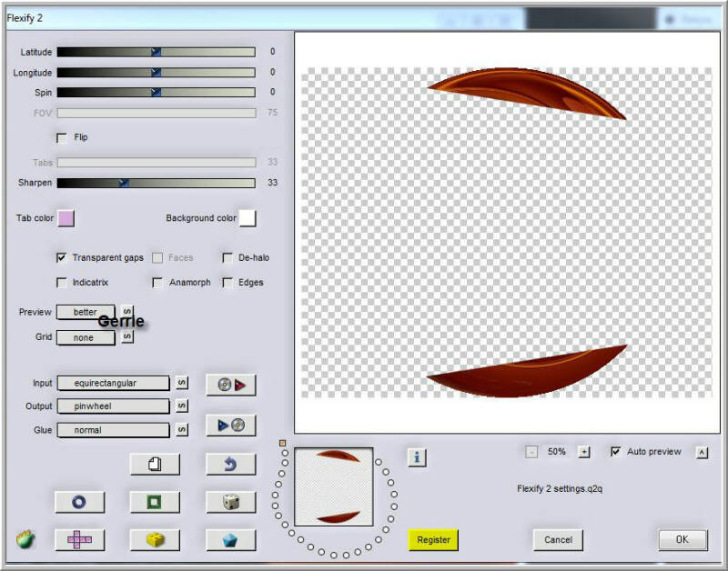
Task: Open the Output dropdown showing pinwheel
Action: pyautogui.click(x=113, y=406)
